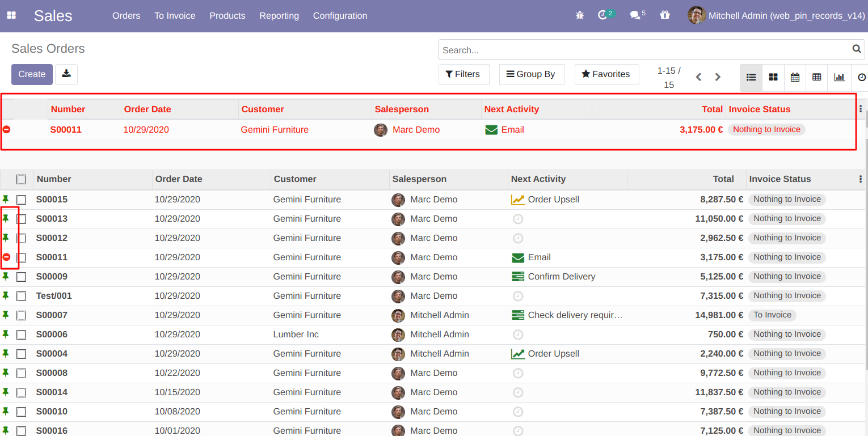Open the optional columns three-dot menu
This screenshot has width=868, height=436.
pyautogui.click(x=861, y=179)
